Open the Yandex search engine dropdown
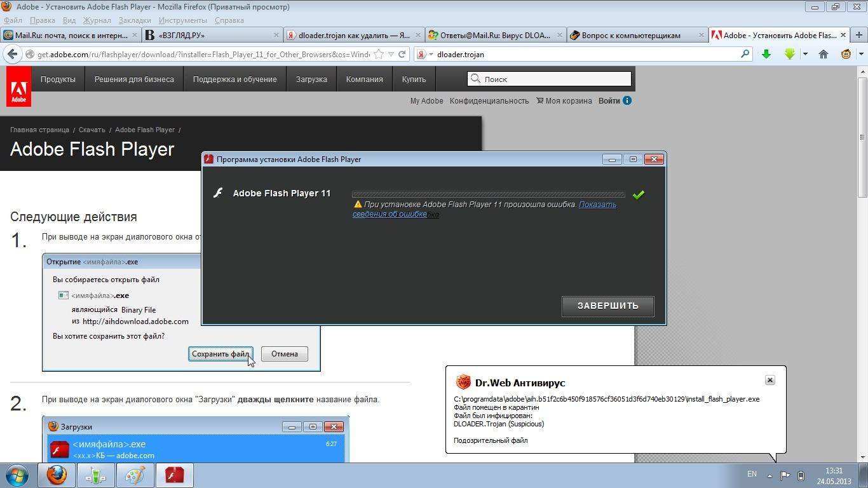The height and width of the screenshot is (488, 868). [431, 55]
